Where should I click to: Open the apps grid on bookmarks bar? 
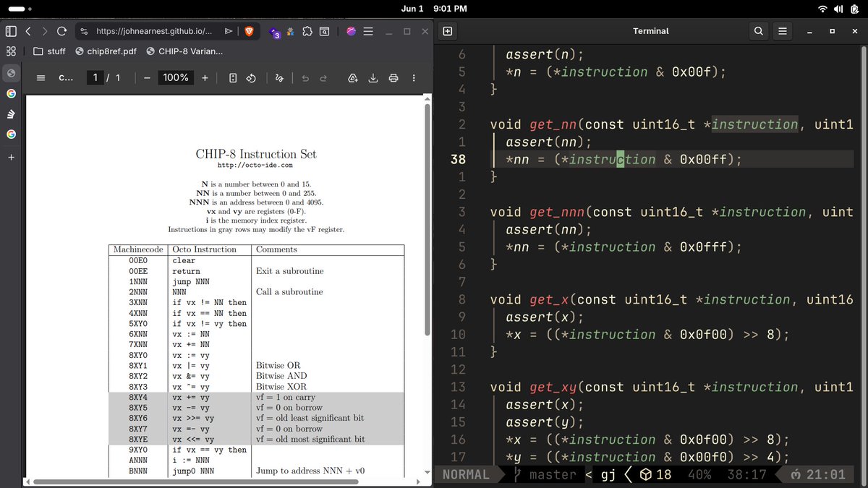[11, 51]
